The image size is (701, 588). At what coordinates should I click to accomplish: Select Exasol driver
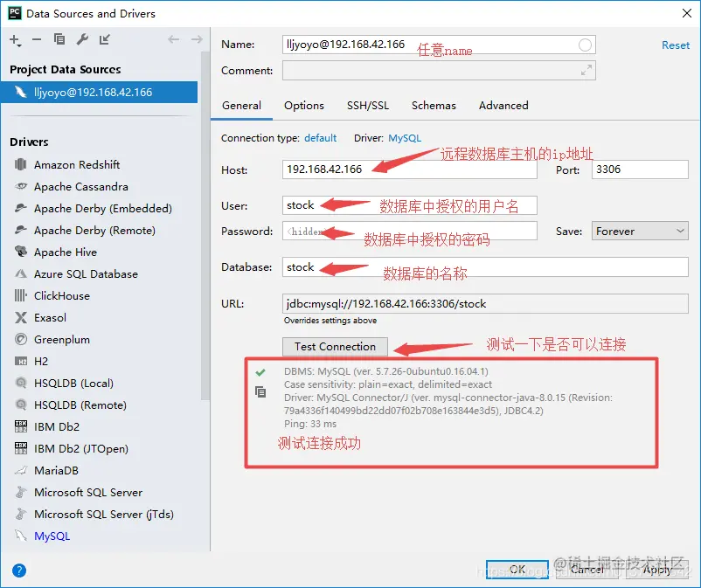(50, 318)
